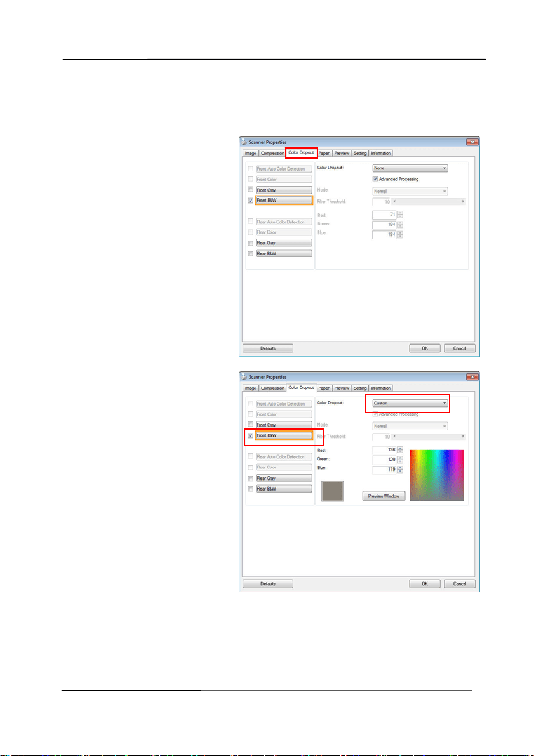Open Color Dropout dropdown showing None
Screen dimensions: 534x756
(410, 168)
